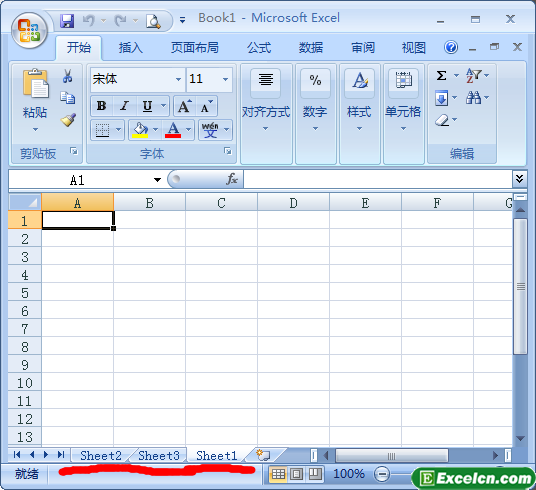Click the Save icon in quick access toolbar
Viewport: 536px width, 490px height.
click(x=67, y=21)
